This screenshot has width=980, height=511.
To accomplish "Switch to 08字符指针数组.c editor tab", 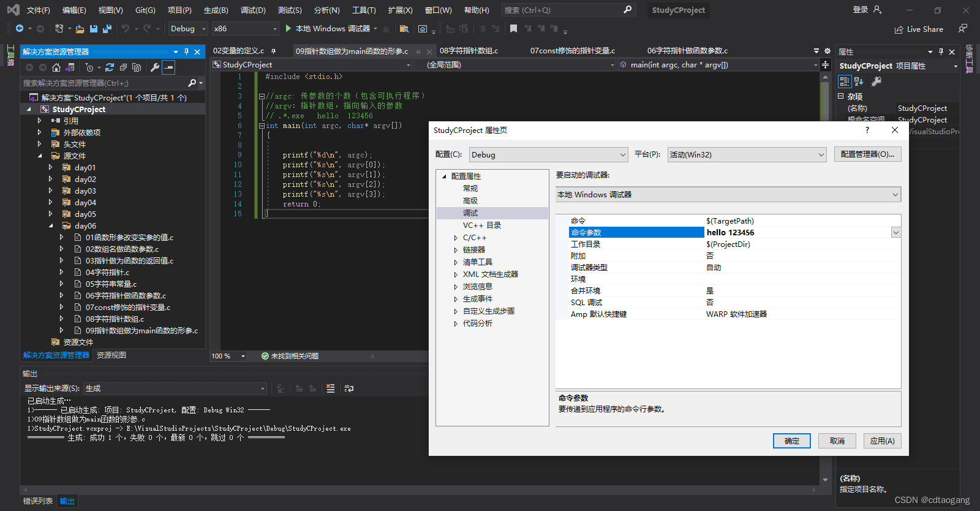I will [x=469, y=51].
